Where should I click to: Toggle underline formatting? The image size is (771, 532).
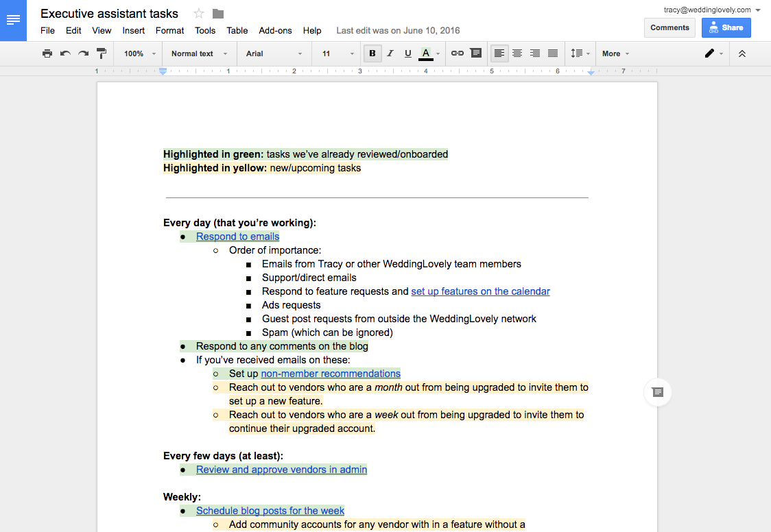(x=407, y=53)
